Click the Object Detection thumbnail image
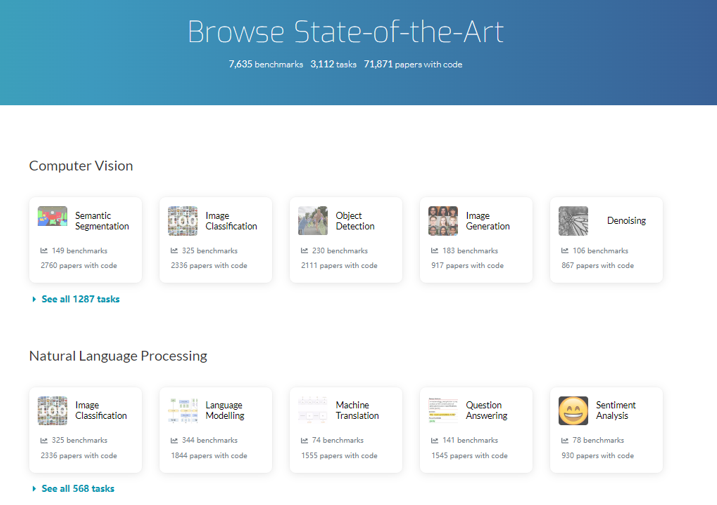The width and height of the screenshot is (717, 505). coord(313,220)
